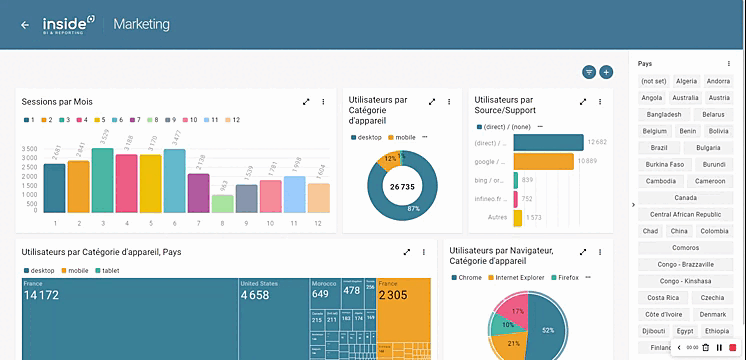Open Sessions par Mois options menu
The image size is (746, 360).
(x=324, y=102)
